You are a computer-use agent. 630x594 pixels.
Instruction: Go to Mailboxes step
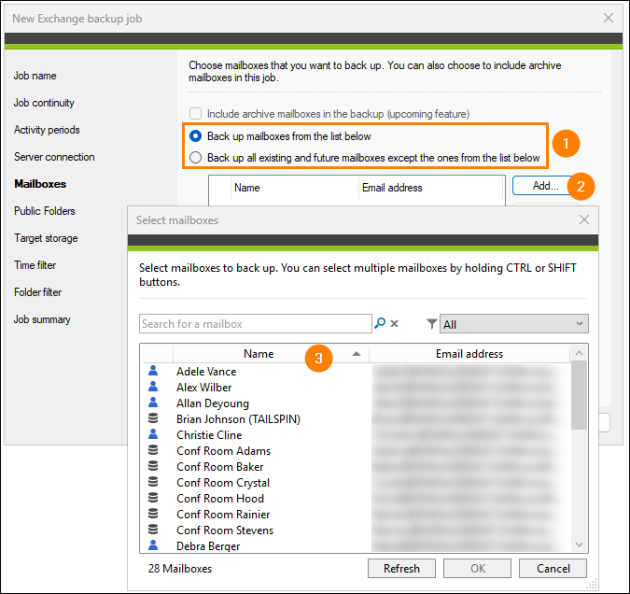pyautogui.click(x=40, y=184)
